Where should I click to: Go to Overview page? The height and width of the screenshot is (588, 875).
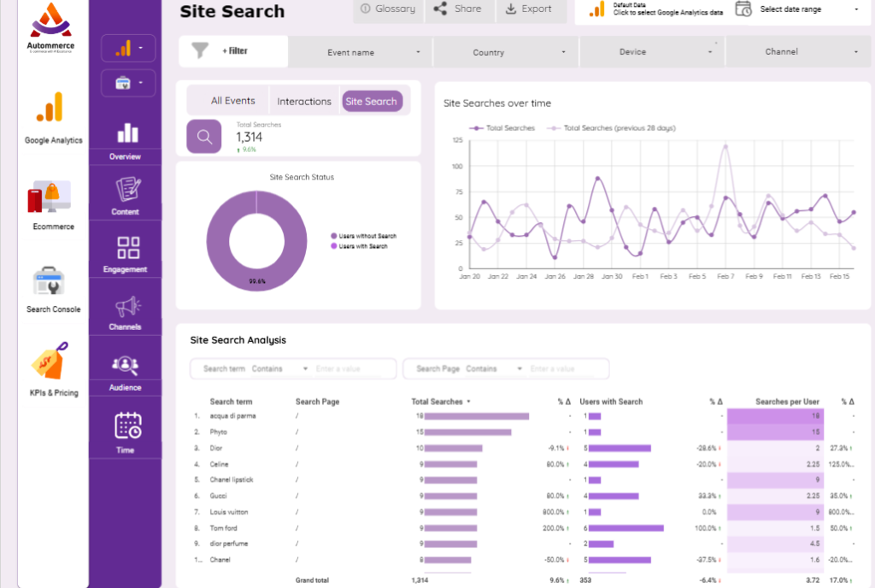125,142
